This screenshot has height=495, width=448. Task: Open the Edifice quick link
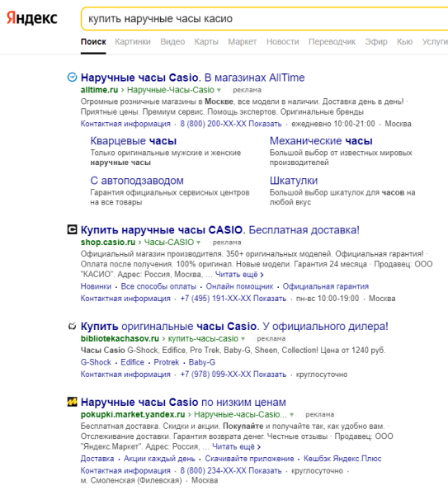[x=132, y=362]
